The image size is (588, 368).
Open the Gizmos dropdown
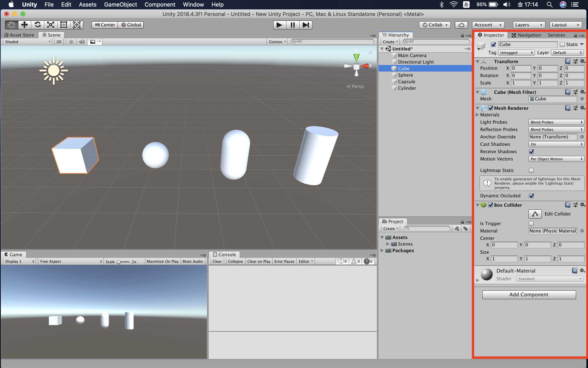(277, 42)
